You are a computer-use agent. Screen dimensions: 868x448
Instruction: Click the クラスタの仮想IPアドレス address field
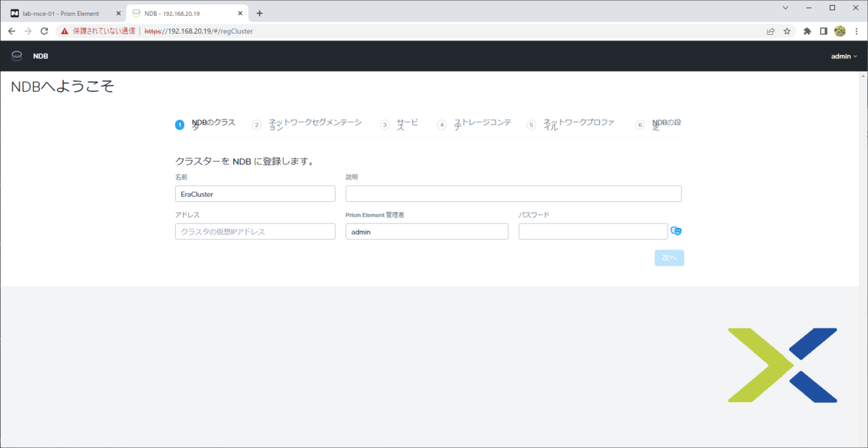point(255,232)
